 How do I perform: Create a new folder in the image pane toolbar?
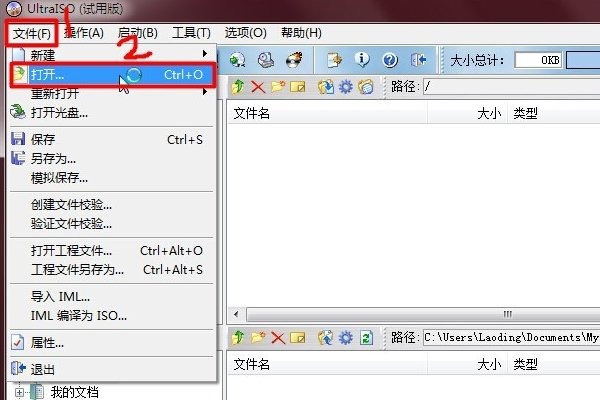(x=278, y=87)
